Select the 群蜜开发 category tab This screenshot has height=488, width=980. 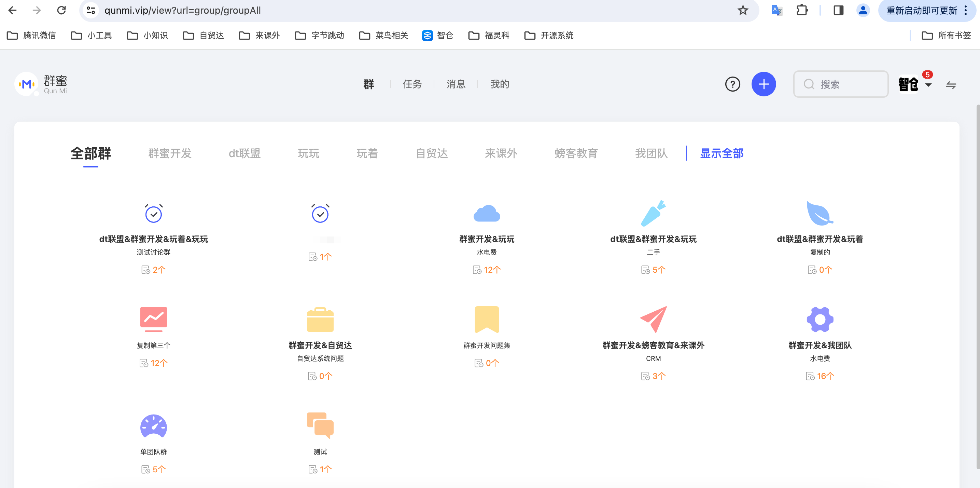click(x=170, y=153)
